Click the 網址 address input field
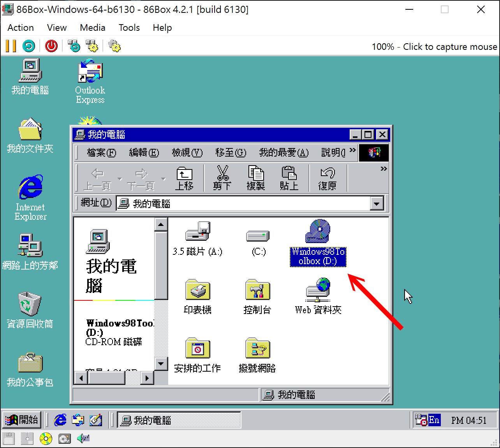This screenshot has width=500, height=448. pos(243,203)
